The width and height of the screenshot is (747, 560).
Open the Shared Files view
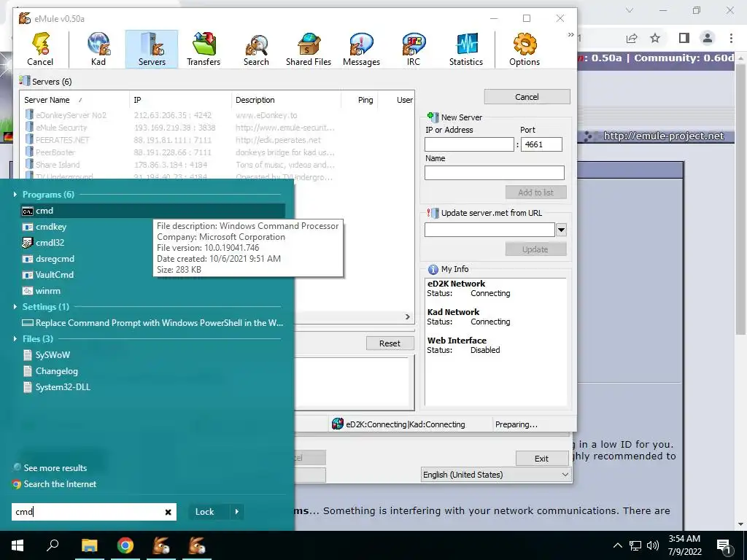click(x=309, y=49)
